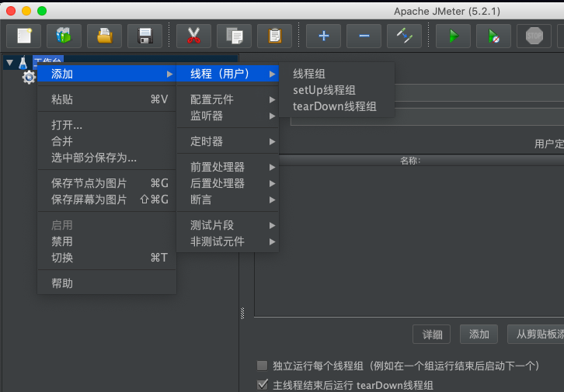Choose 保存屏幕为图片 option
The width and height of the screenshot is (564, 392).
[x=107, y=199]
